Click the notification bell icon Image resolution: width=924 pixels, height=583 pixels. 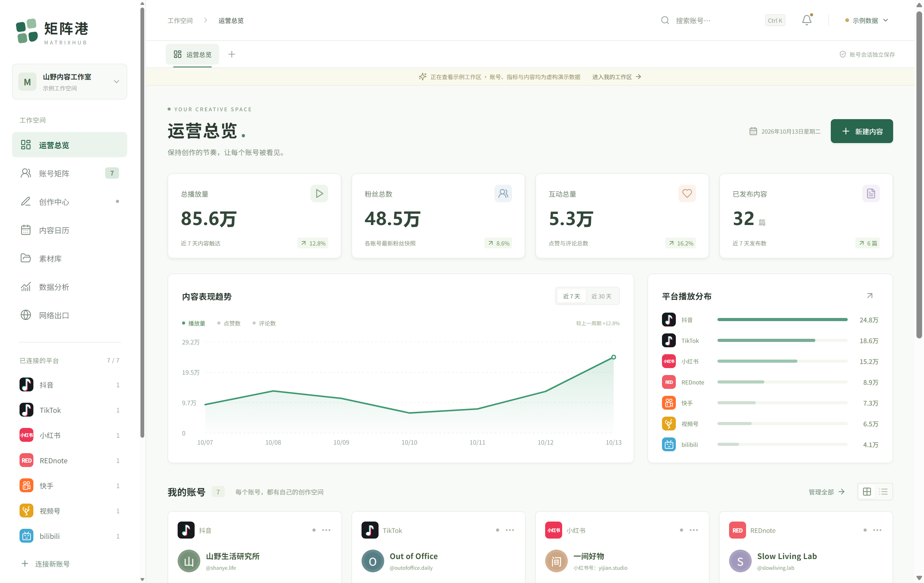(x=807, y=20)
